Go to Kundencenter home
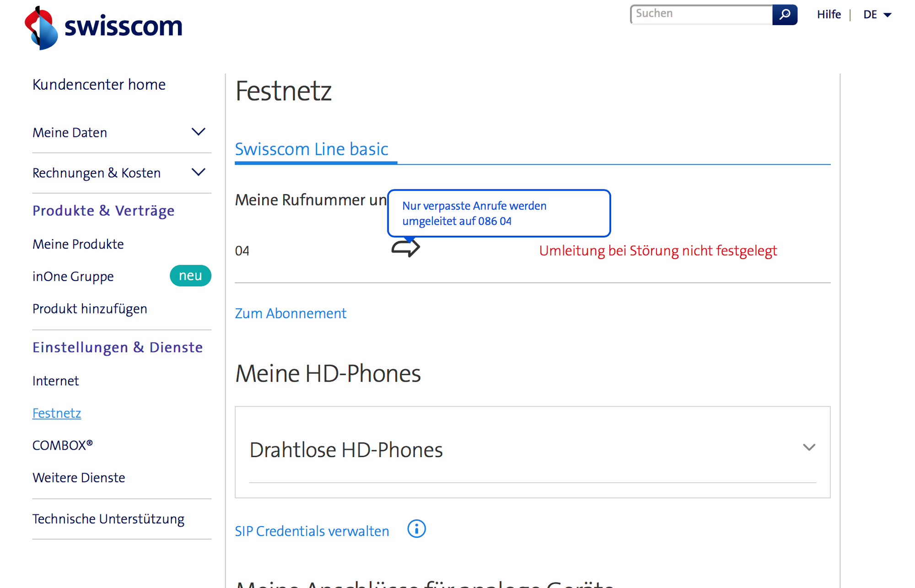 click(x=99, y=85)
